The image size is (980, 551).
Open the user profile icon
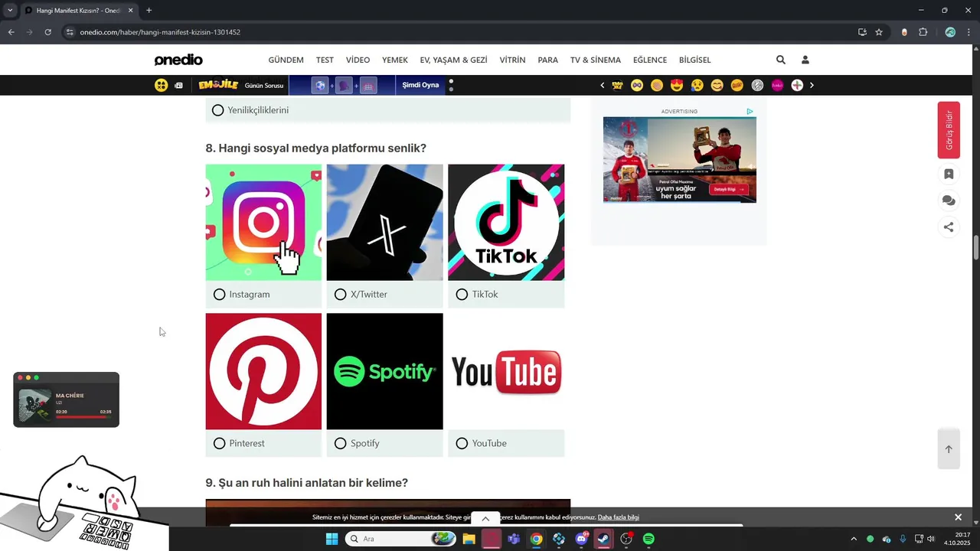pyautogui.click(x=805, y=60)
